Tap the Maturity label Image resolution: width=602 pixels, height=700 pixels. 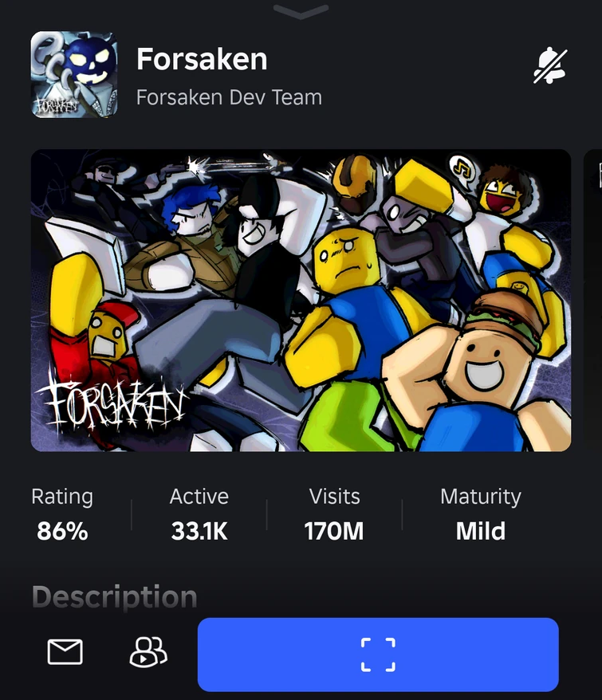coord(481,497)
